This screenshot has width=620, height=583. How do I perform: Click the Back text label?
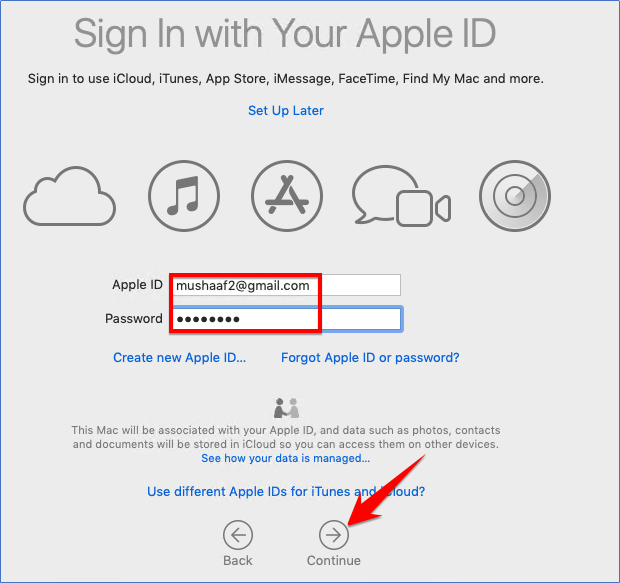[x=238, y=560]
